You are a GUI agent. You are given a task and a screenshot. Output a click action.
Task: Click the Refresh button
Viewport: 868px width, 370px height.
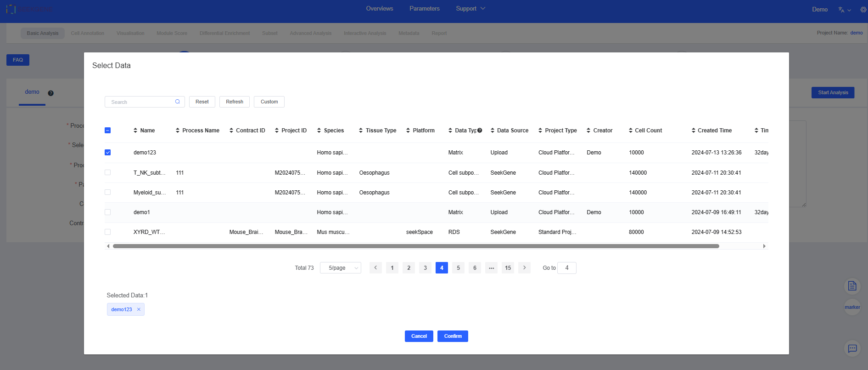click(234, 102)
